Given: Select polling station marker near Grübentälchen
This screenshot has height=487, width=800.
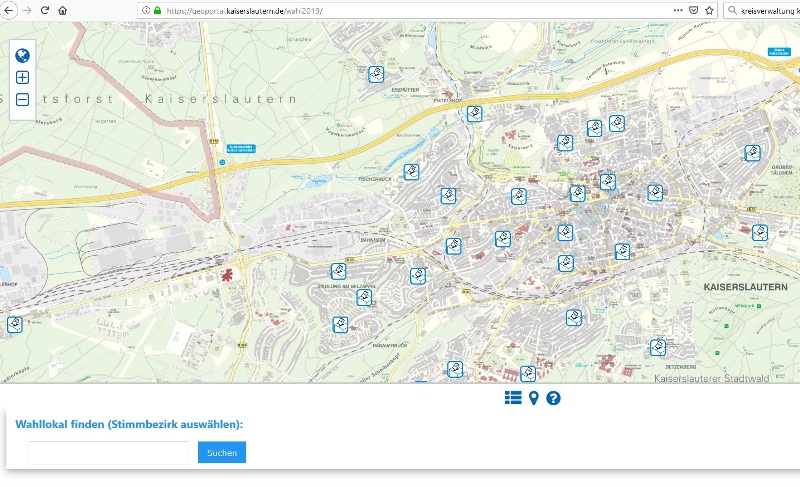Looking at the screenshot, I should click(752, 153).
